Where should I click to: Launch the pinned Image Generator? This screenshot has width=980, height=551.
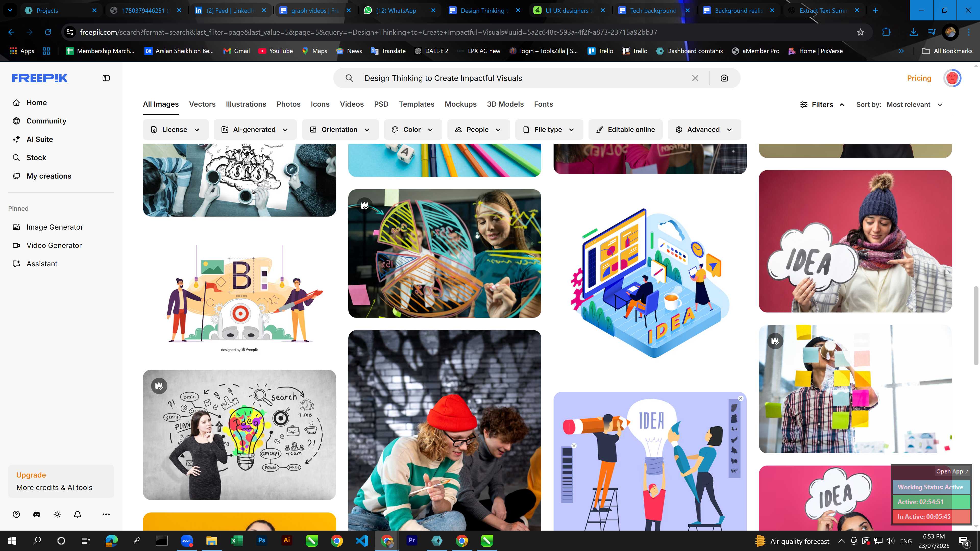(48, 227)
